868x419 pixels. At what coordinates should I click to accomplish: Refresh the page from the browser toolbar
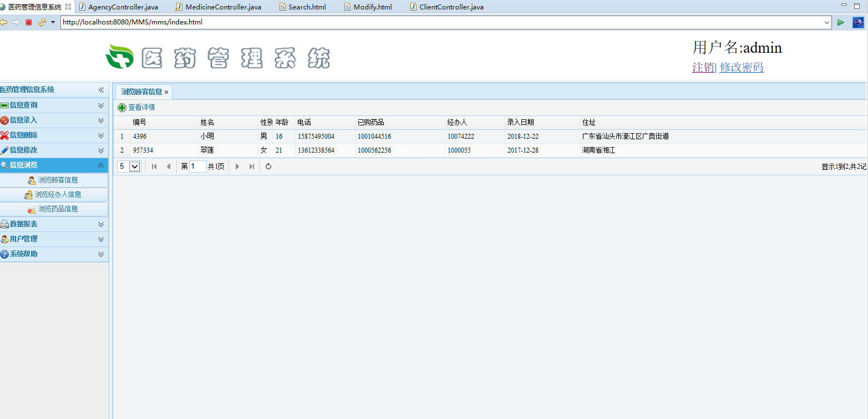click(42, 22)
